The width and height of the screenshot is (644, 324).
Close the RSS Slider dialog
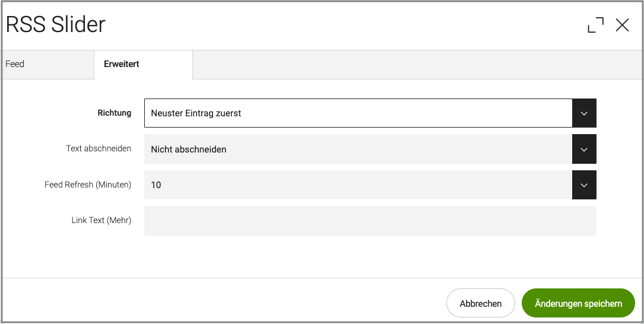tap(622, 25)
